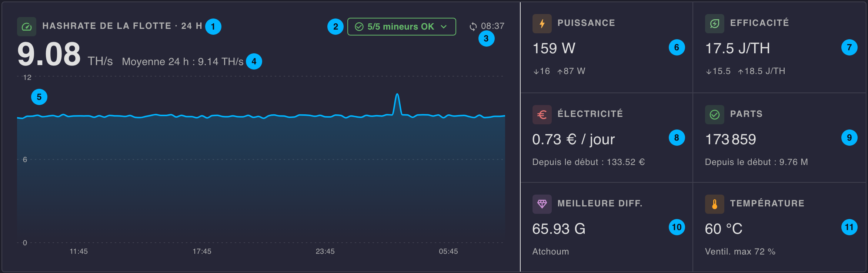Click the filled area of the hashrate chart

click(261, 179)
